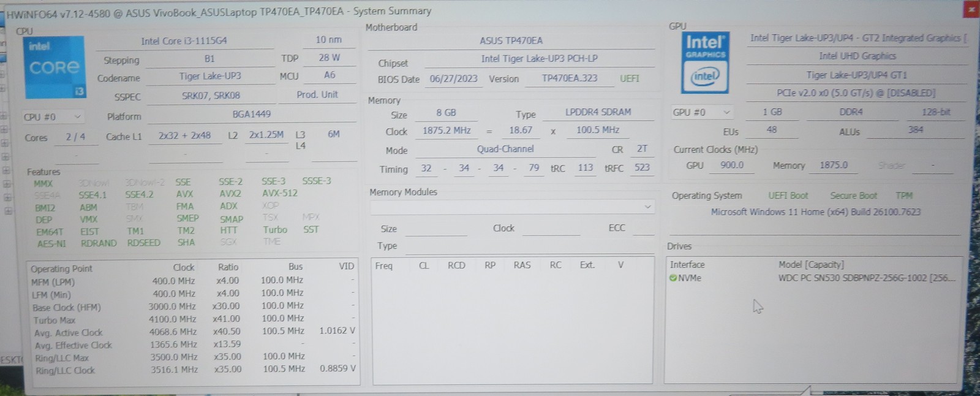Click the RDSEED feature label
This screenshot has height=396, width=980.
143,243
